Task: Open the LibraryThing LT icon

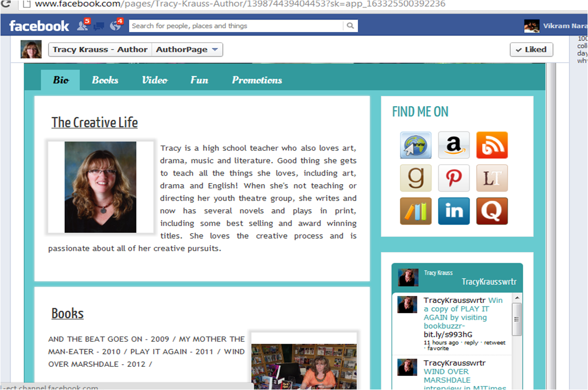Action: [x=492, y=178]
